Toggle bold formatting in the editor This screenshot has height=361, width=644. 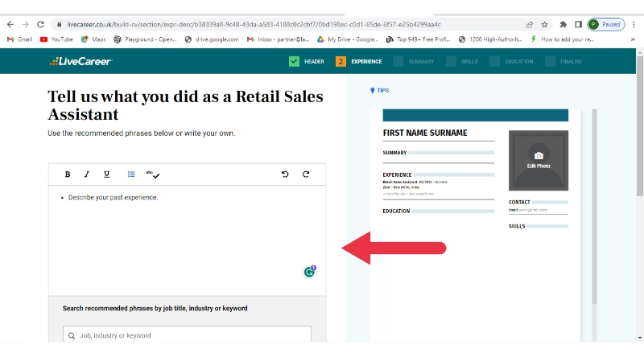pos(68,174)
